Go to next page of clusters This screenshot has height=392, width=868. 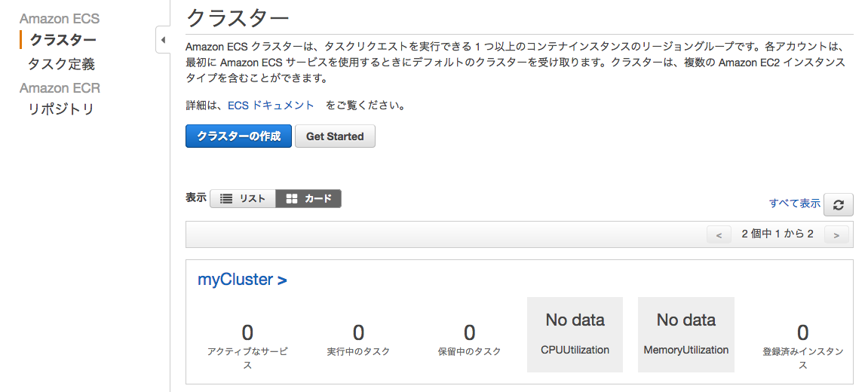(836, 234)
